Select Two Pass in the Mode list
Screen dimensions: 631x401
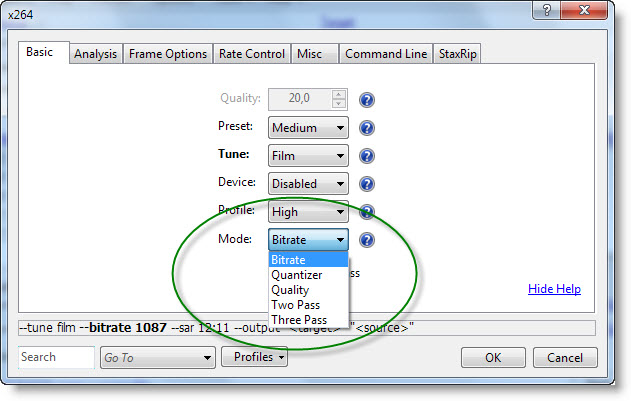(x=308, y=305)
